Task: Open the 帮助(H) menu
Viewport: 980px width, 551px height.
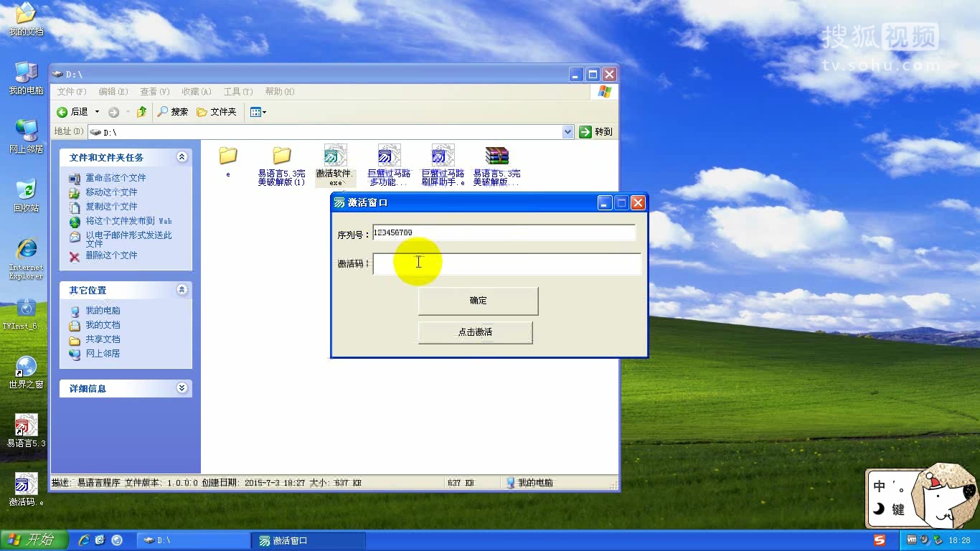Action: click(x=279, y=92)
